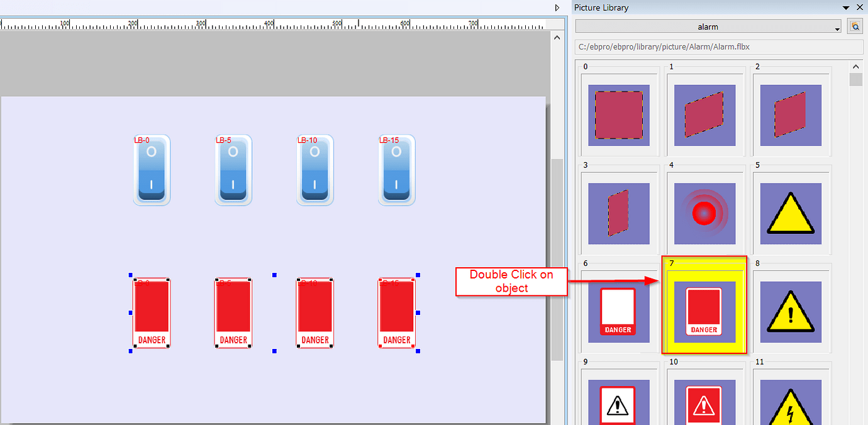This screenshot has width=868, height=425.
Task: Switch the LB-15 toggle to O
Action: coord(396,170)
